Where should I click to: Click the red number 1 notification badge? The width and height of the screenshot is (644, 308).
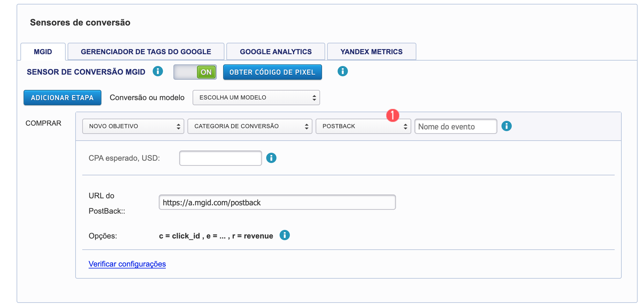click(x=392, y=115)
